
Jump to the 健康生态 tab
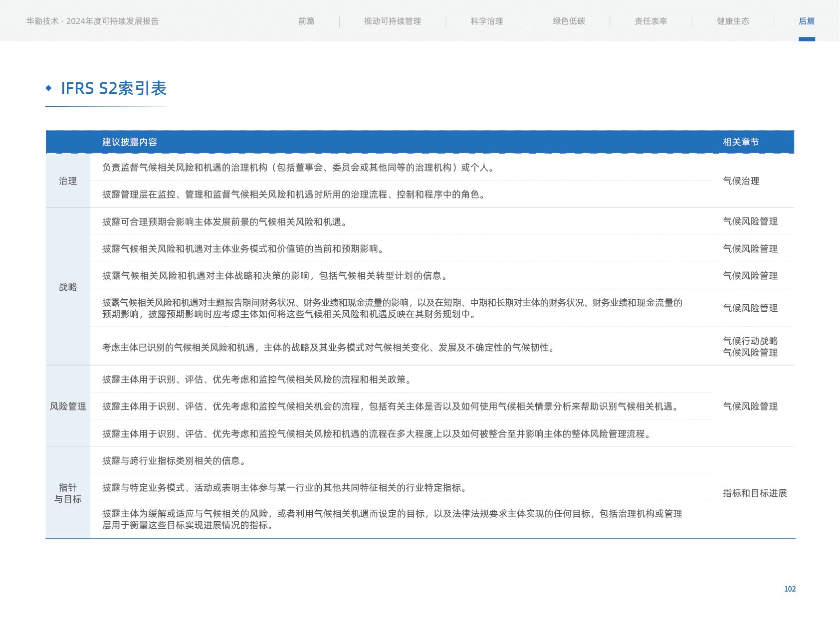click(733, 21)
